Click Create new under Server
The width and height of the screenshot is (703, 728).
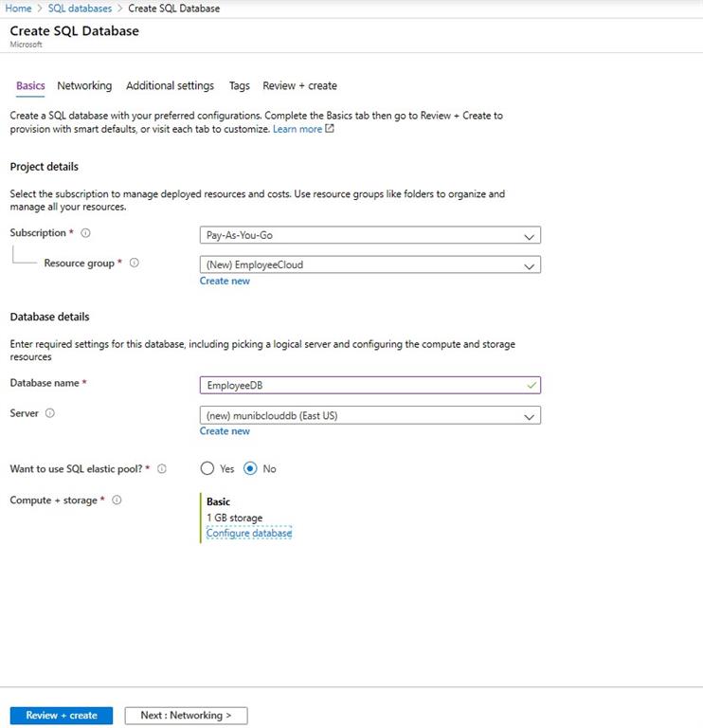pos(225,431)
